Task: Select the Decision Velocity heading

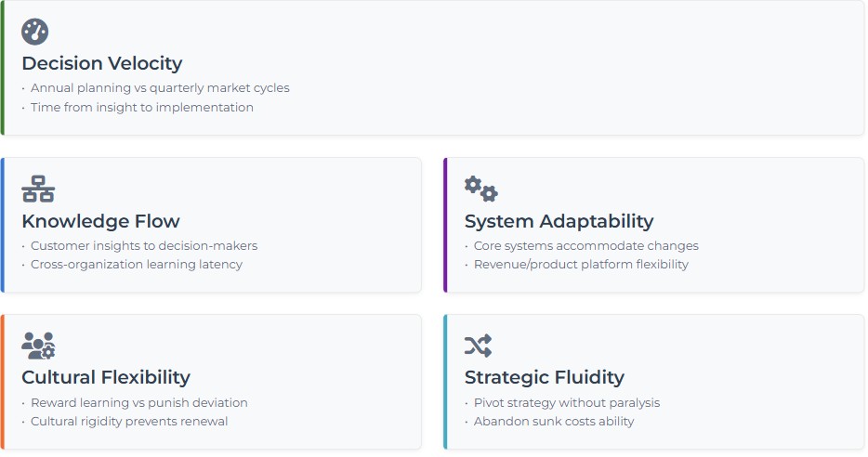Action: [x=101, y=63]
